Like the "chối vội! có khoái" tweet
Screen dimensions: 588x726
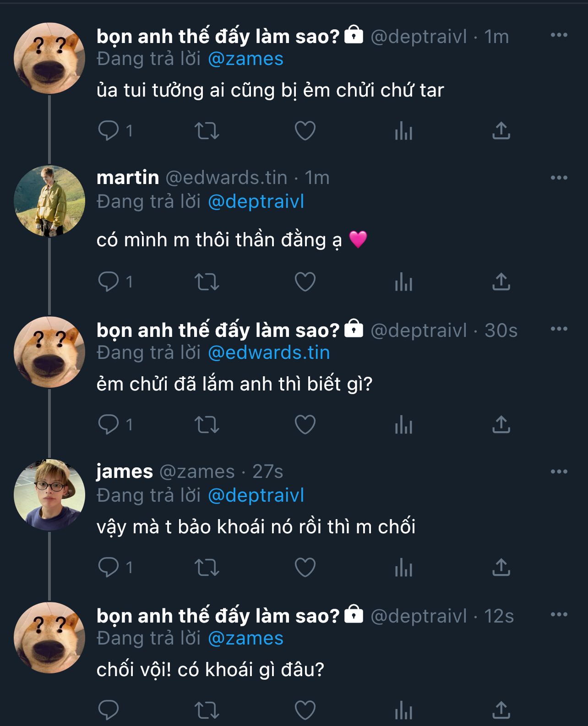305,710
